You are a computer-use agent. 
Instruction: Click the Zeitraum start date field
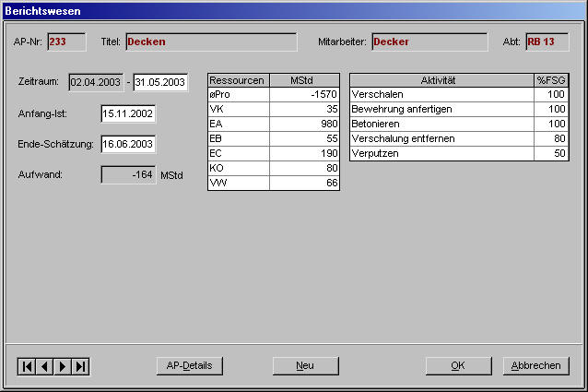click(96, 83)
